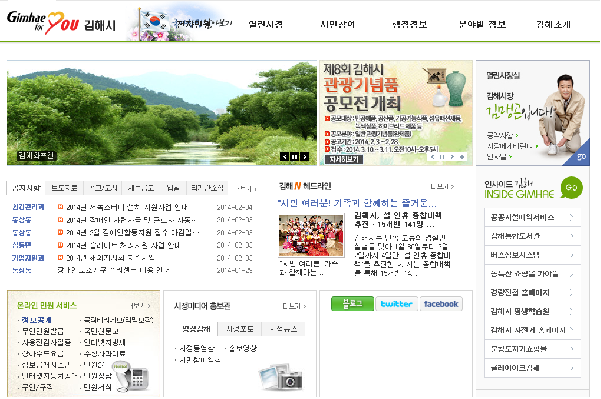The height and width of the screenshot is (399, 601).
Task: Expand the first INSIDE GIMHAE sidebar link
Action: pos(533,217)
